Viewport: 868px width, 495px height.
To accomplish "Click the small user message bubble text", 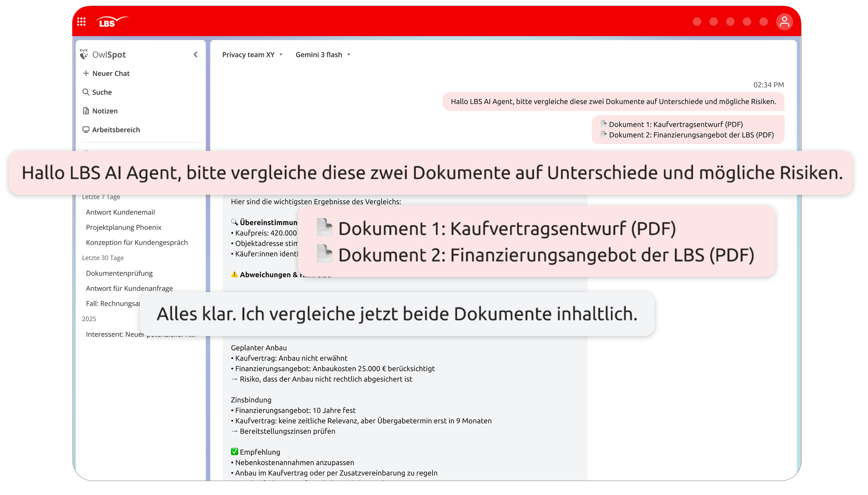I will point(613,101).
